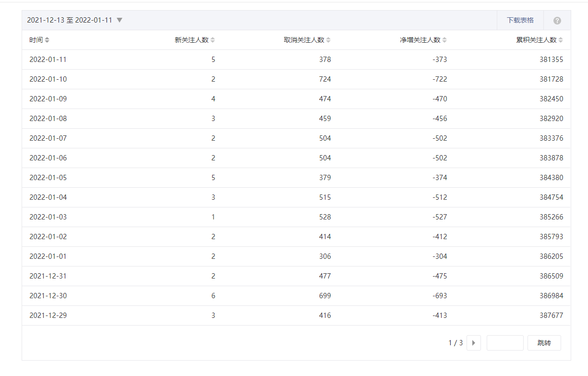
Task: Select the 2022-01-11 date cell
Action: click(48, 60)
